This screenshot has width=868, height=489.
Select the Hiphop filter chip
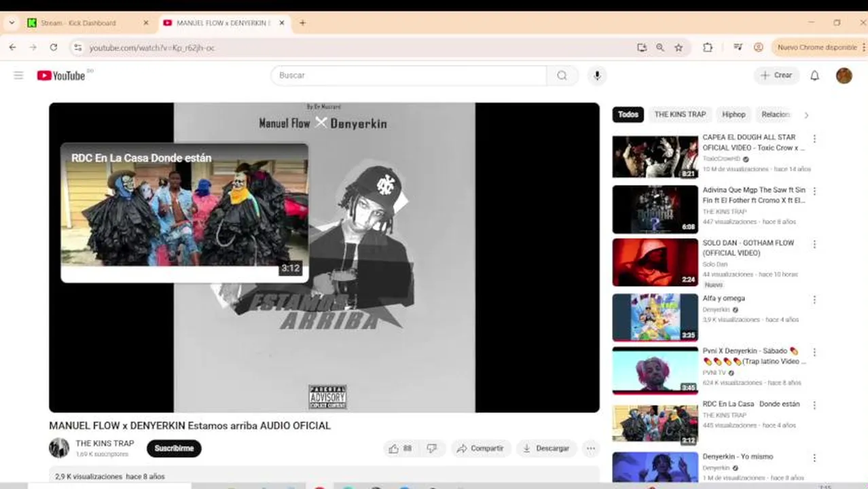pos(734,115)
